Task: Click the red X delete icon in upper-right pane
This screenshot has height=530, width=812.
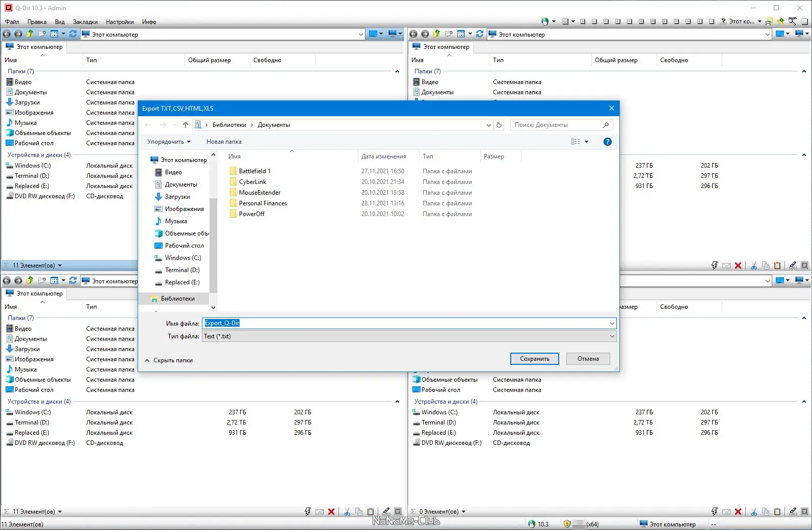Action: point(738,266)
